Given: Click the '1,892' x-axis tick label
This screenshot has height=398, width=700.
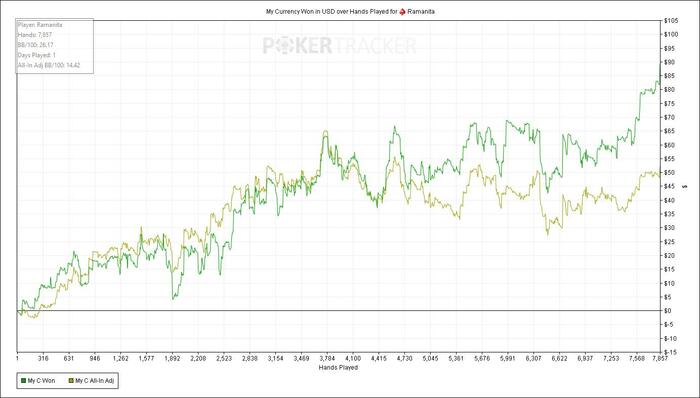Looking at the screenshot, I should tap(172, 358).
